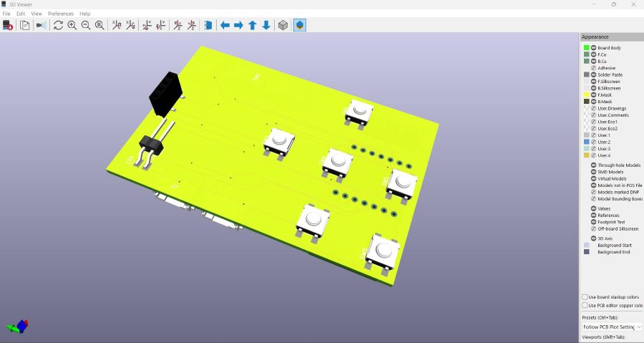The height and width of the screenshot is (343, 644).
Task: Hide component Values text
Action: coord(593,208)
